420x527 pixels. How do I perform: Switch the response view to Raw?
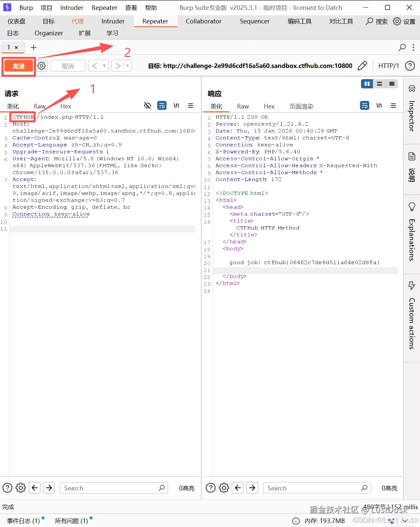(x=243, y=106)
